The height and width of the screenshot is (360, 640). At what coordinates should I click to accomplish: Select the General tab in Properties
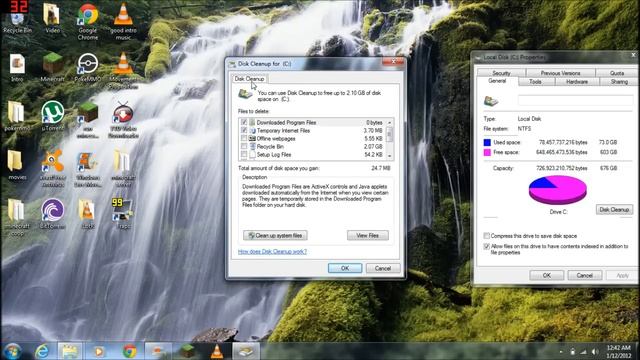(x=497, y=81)
